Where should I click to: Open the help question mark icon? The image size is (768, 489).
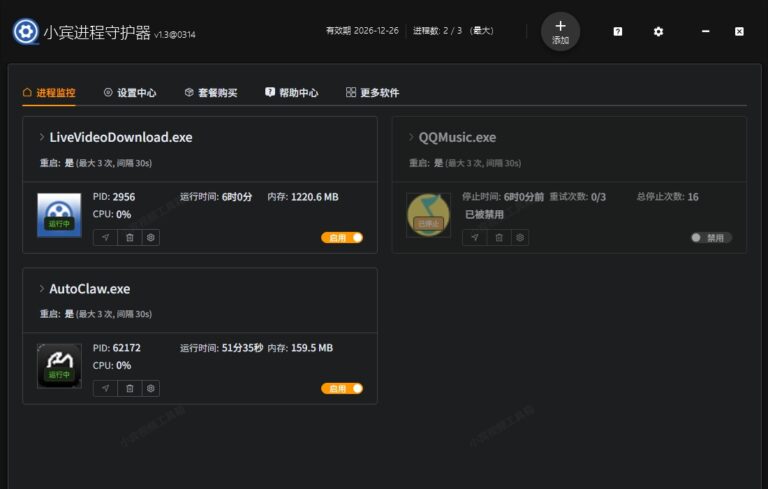click(618, 32)
